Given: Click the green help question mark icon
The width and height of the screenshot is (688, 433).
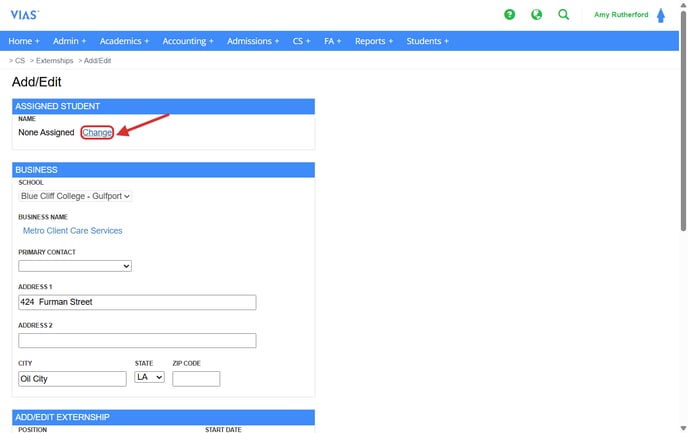Looking at the screenshot, I should [x=510, y=15].
